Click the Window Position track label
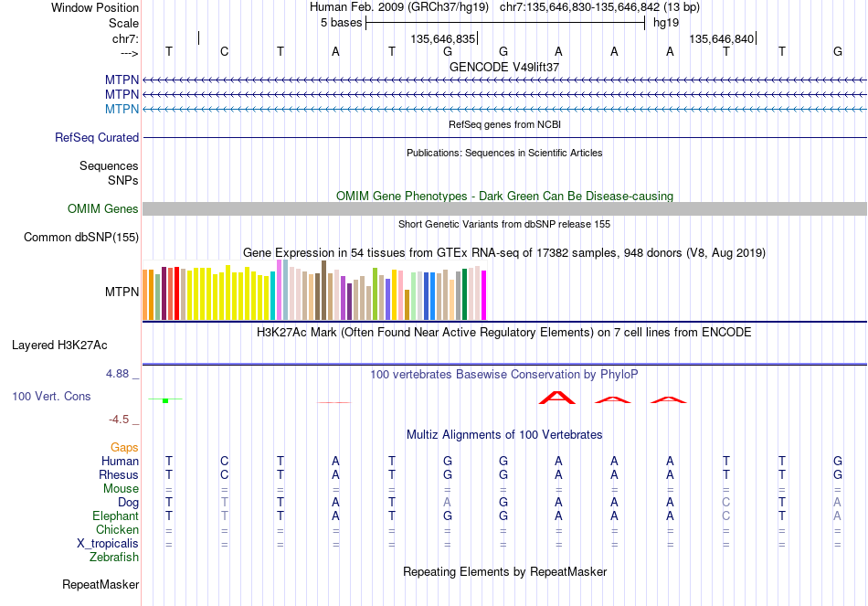 pos(95,7)
